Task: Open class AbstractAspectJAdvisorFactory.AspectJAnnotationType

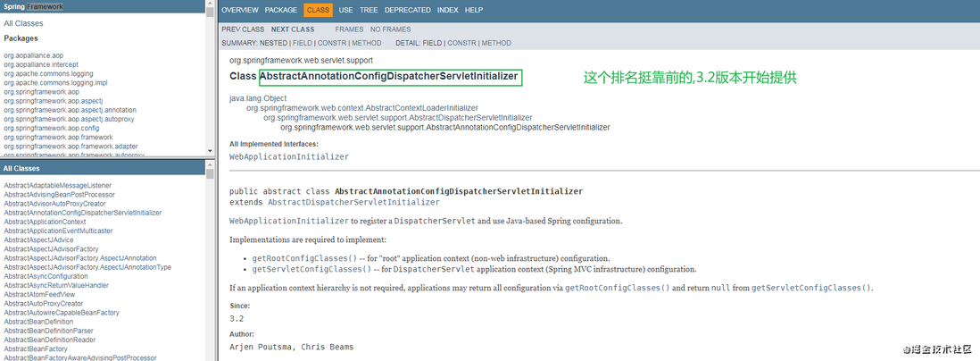Action: pos(87,267)
